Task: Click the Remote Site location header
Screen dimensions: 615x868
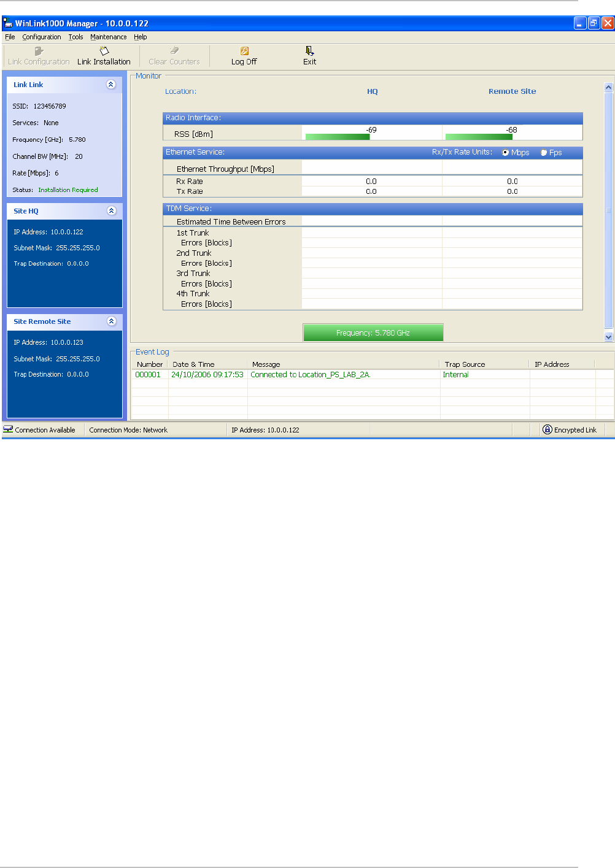Action: coord(512,91)
